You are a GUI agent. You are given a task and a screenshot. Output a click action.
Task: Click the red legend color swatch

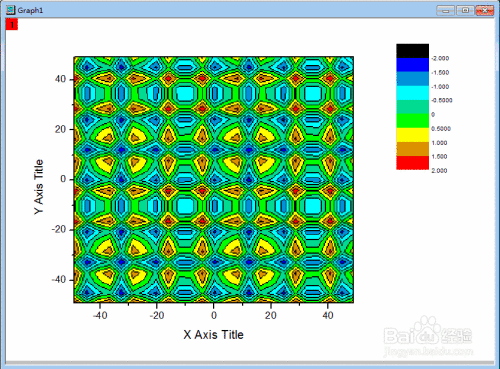pyautogui.click(x=412, y=163)
